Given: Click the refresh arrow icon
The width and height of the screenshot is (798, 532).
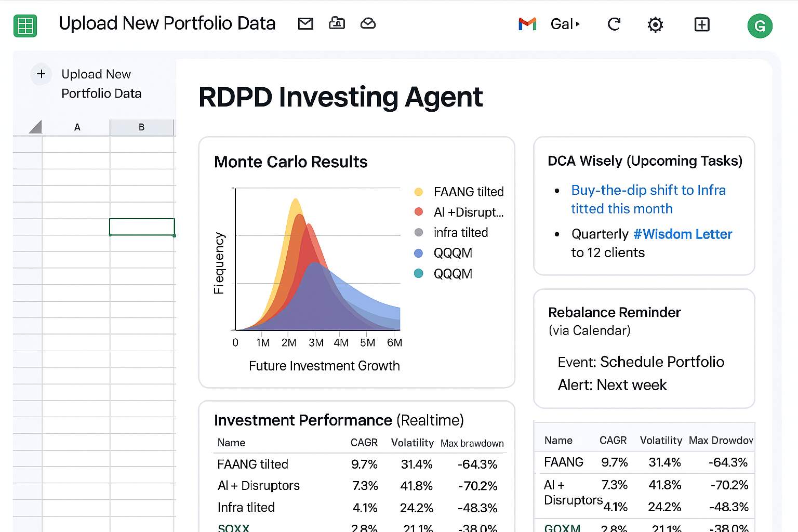Looking at the screenshot, I should (614, 24).
